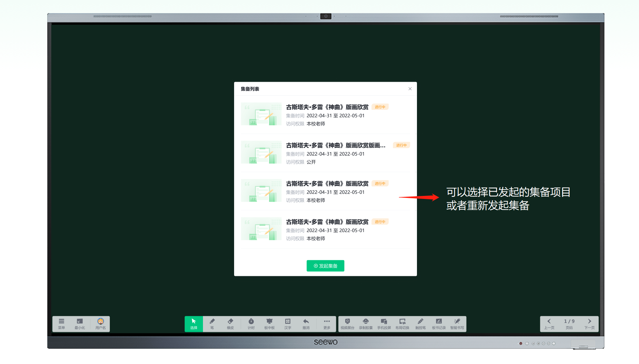Click the green 发起集备 button
This screenshot has width=639, height=364.
[325, 266]
